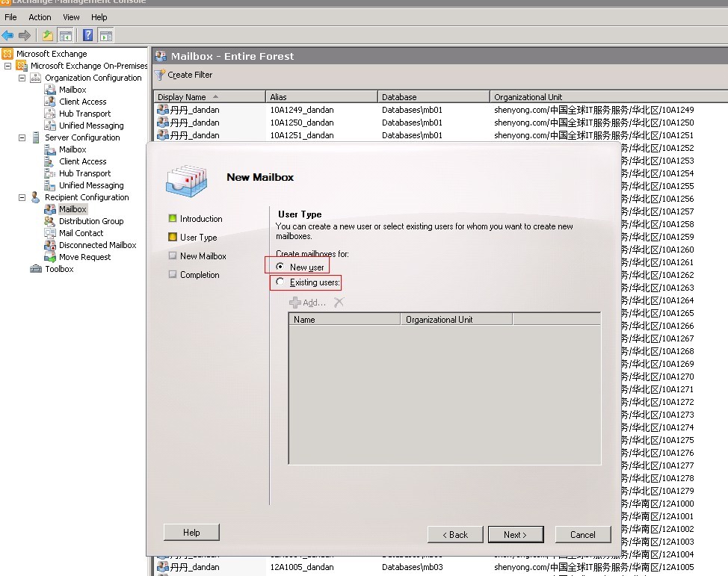Open Client Access under Organization Configuration
The width and height of the screenshot is (728, 576).
coord(83,102)
